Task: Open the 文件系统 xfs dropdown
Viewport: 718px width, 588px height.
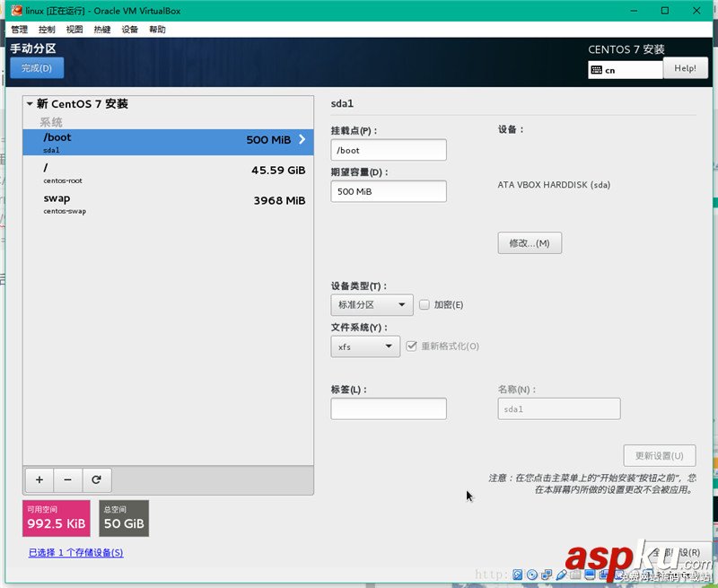Action: (x=365, y=347)
